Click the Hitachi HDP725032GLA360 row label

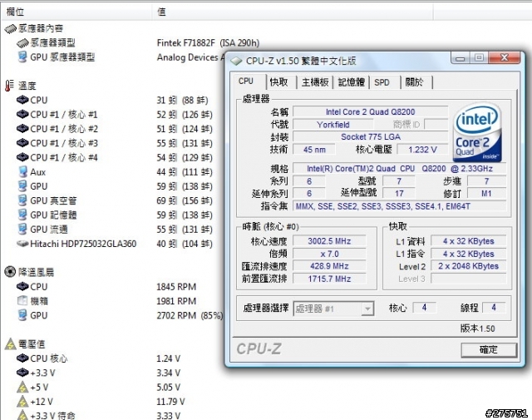83,244
